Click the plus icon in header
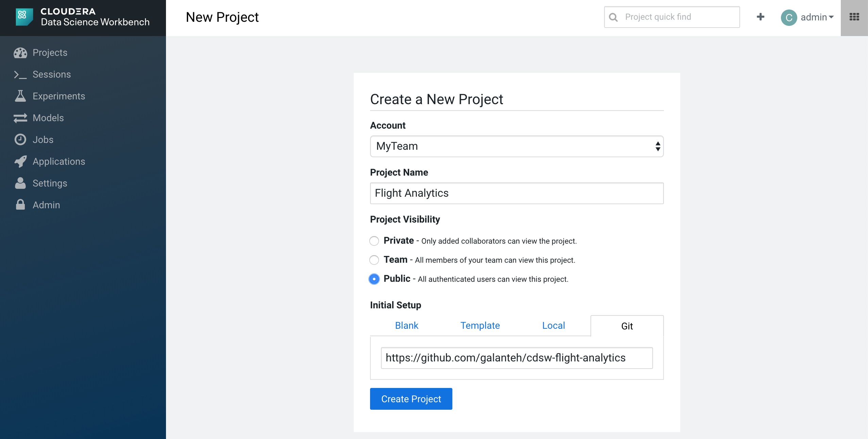This screenshot has width=868, height=439. pyautogui.click(x=761, y=17)
